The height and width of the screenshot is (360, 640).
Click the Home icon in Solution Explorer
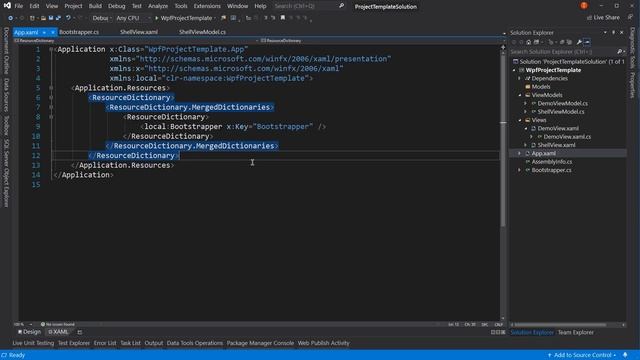[x=529, y=42]
